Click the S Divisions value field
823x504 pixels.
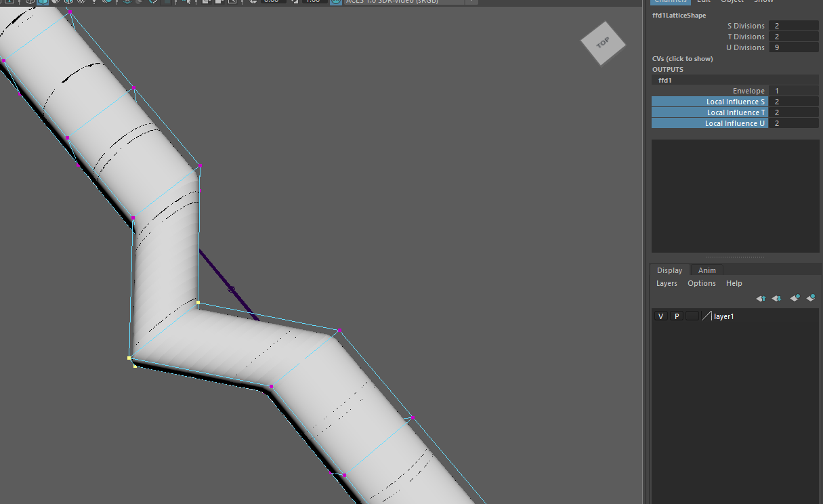(793, 26)
